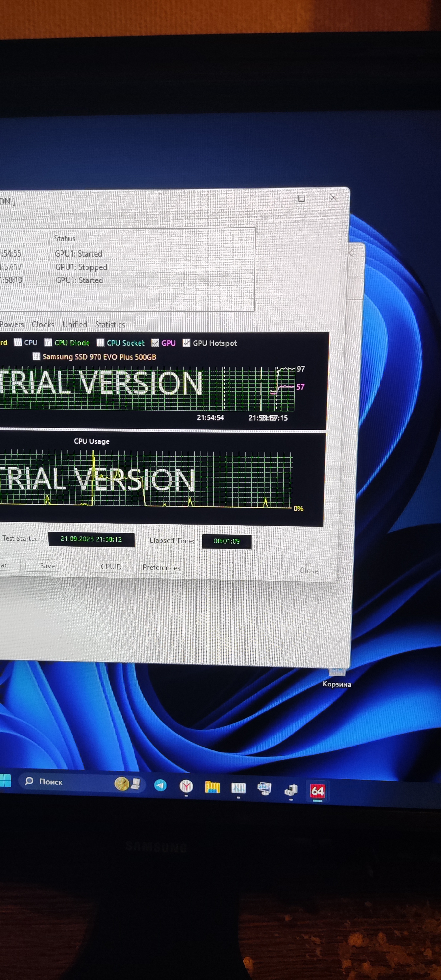Select the Unified tab
Viewport: 441px width, 980px height.
click(x=75, y=325)
